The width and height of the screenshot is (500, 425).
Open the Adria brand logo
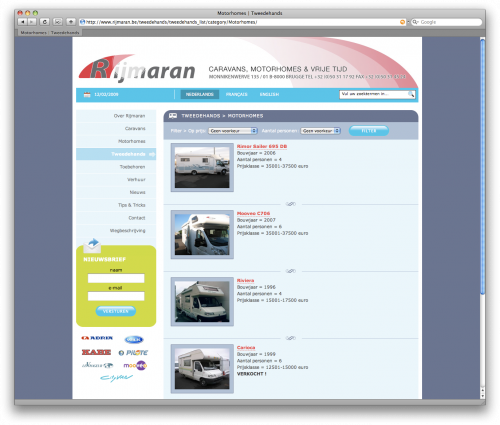coord(97,338)
